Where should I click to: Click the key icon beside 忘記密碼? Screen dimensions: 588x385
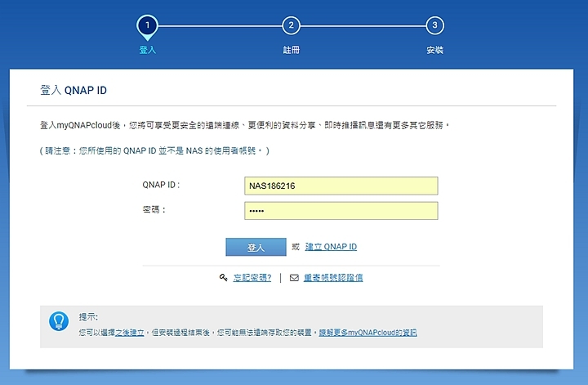pos(224,277)
